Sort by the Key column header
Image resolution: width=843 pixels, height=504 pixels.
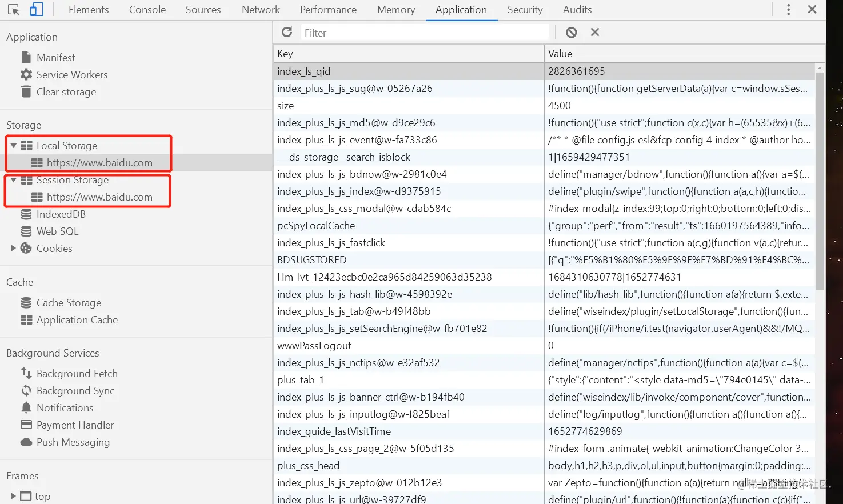(408, 54)
